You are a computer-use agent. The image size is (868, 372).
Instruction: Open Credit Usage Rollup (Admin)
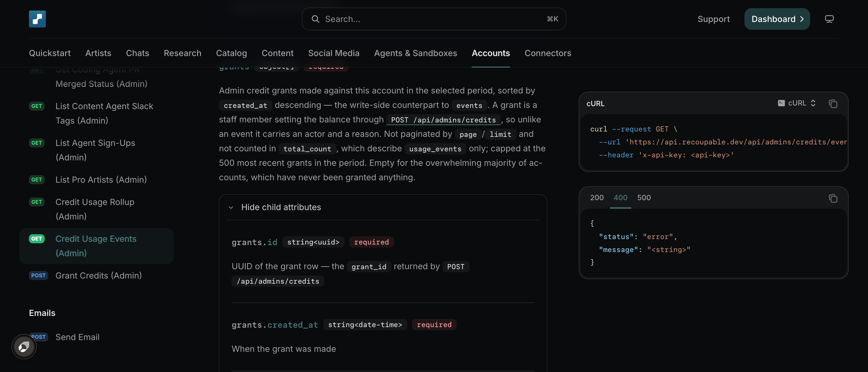click(x=96, y=209)
